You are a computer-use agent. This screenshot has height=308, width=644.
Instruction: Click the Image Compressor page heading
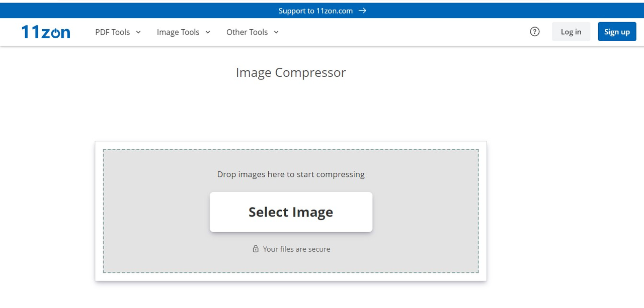[291, 73]
